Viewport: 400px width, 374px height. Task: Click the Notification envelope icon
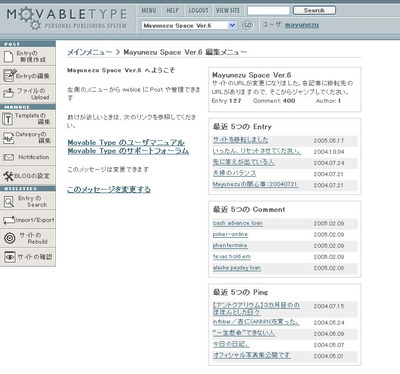click(8, 157)
